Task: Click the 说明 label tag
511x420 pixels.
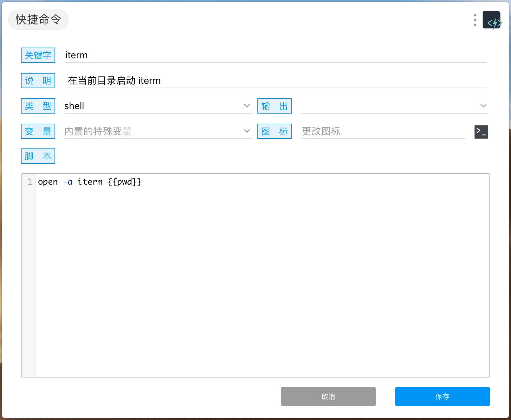Action: pos(38,81)
